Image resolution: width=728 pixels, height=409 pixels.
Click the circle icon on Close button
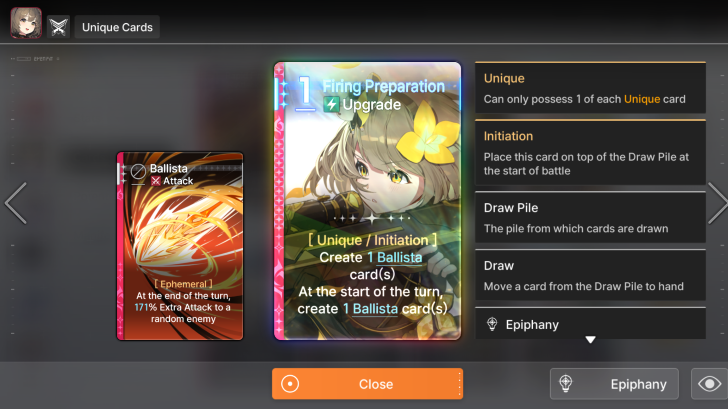point(290,384)
